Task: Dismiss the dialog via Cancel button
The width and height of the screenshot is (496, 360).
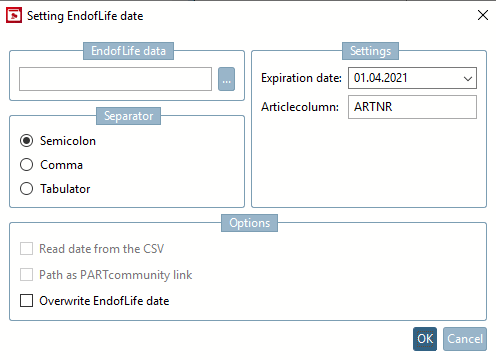Action: click(465, 339)
